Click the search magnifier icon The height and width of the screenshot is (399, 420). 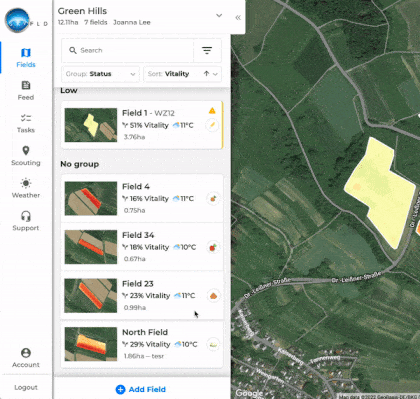73,50
